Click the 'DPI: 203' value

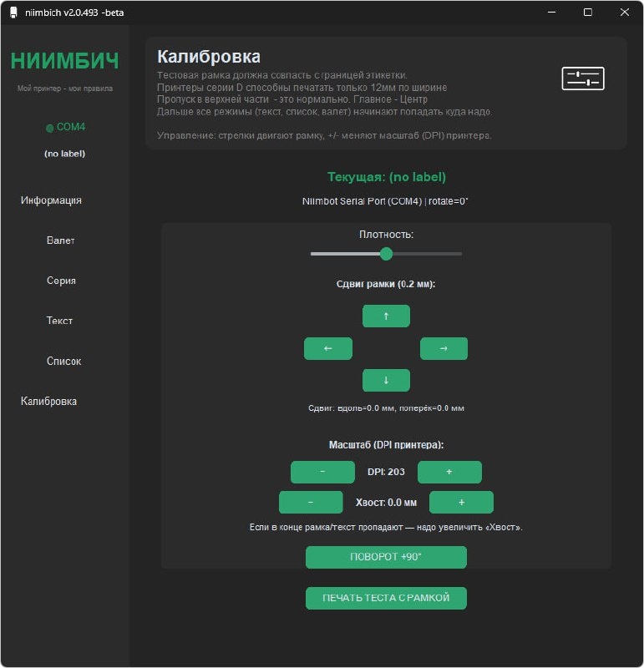point(386,472)
